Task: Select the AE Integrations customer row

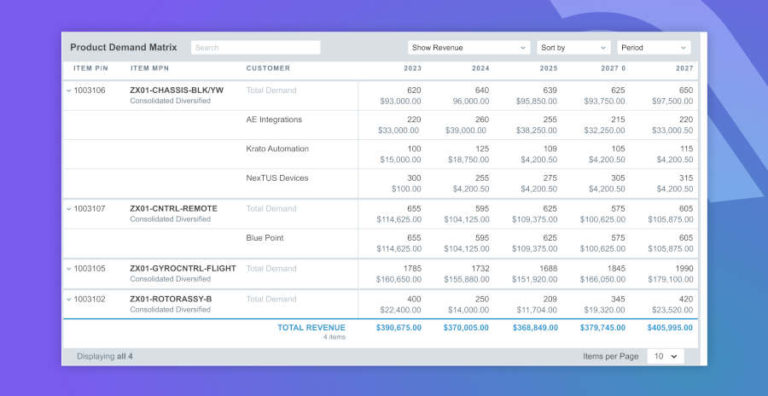Action: (380, 125)
